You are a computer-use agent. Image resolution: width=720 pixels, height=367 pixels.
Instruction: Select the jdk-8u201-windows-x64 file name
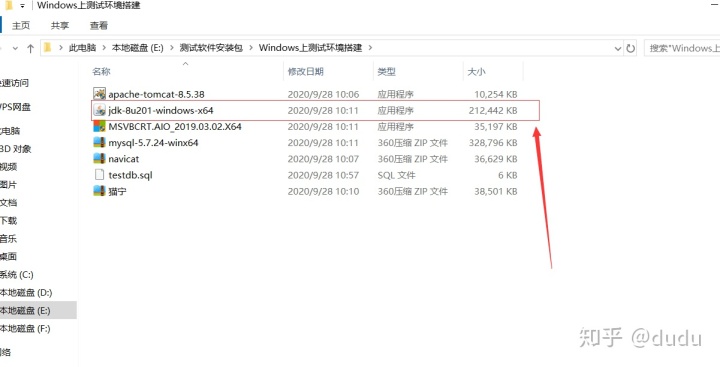click(161, 110)
